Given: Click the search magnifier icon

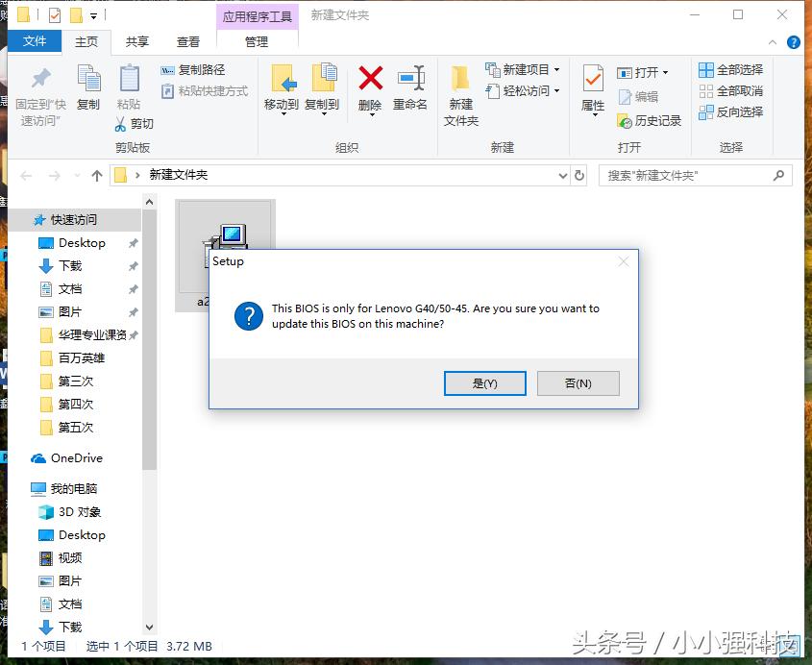Looking at the screenshot, I should coord(778,176).
